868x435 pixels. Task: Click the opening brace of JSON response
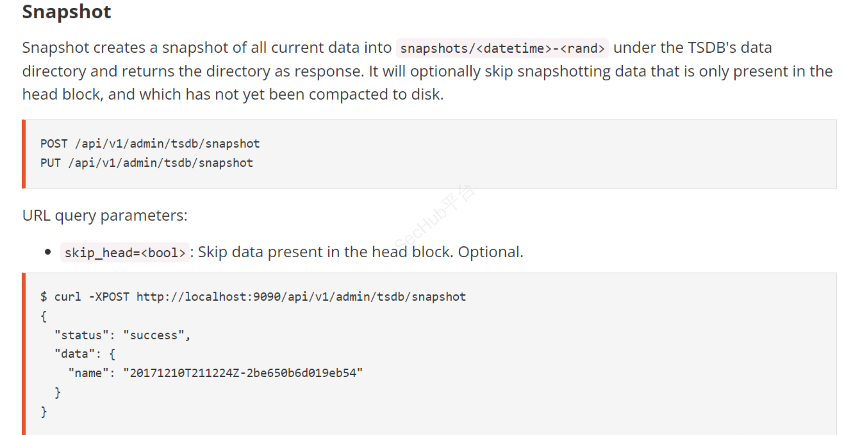[x=44, y=316]
